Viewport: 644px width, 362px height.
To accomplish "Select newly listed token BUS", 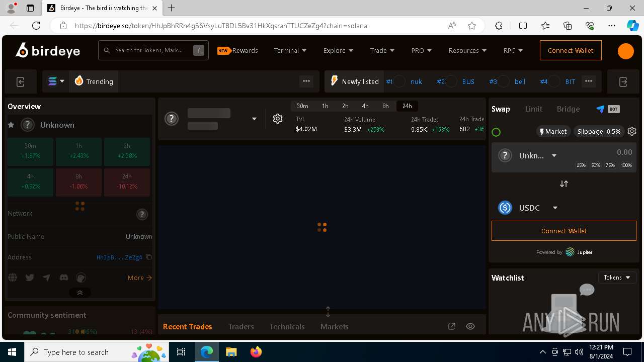I will [x=468, y=81].
